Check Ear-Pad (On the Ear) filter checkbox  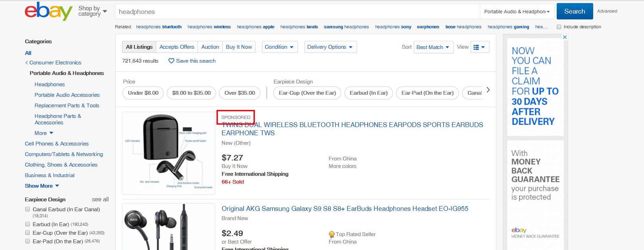click(28, 241)
